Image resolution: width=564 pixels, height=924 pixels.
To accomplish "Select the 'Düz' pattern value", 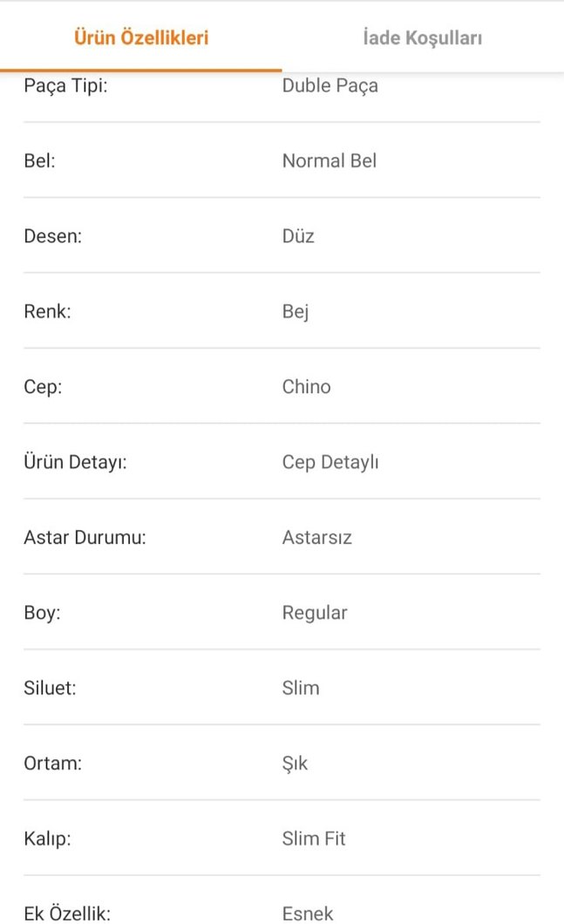I will (298, 236).
